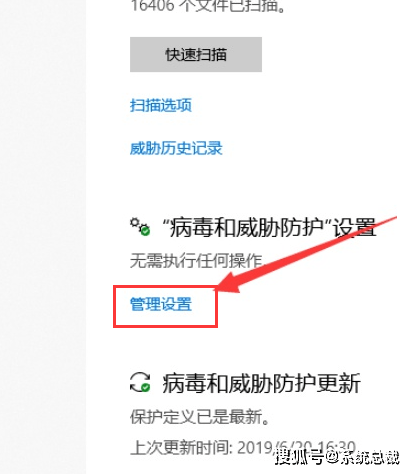Click the 16406 个文件已扫描 text
Screen dimensions: 414x474
(208, 6)
